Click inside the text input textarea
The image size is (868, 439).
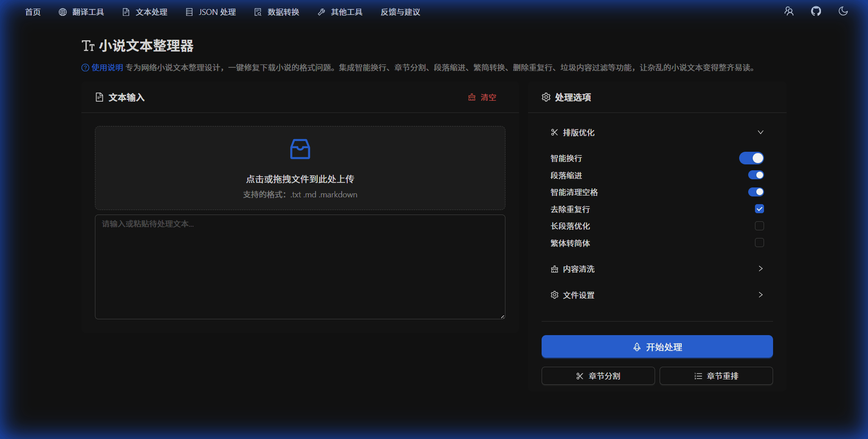click(300, 266)
